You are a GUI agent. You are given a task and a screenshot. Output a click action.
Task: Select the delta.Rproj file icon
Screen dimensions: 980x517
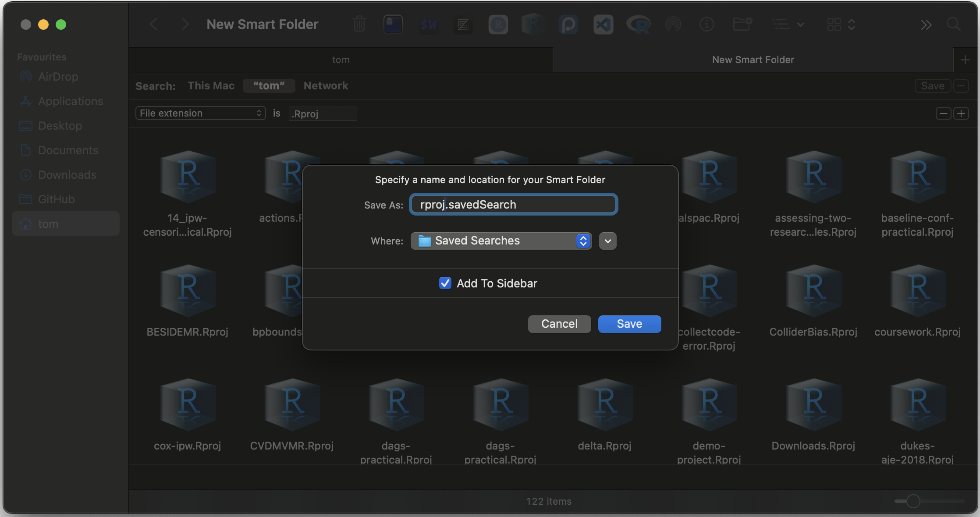pos(605,405)
